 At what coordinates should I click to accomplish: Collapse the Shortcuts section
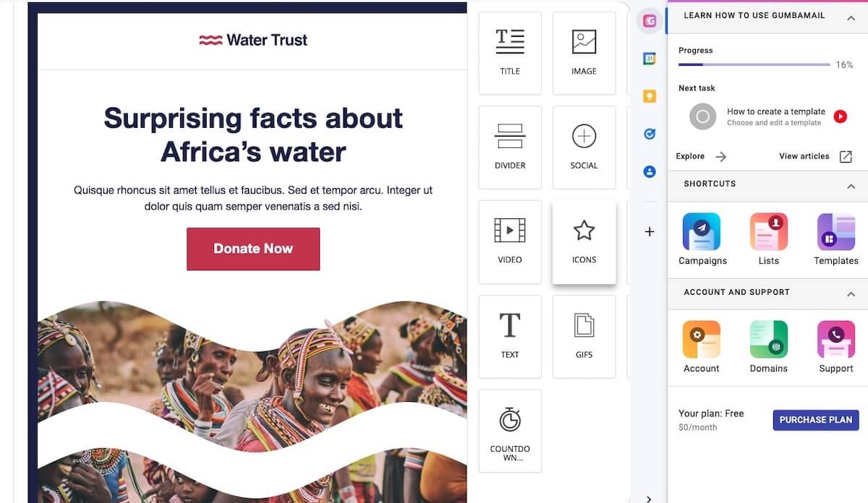tap(851, 186)
